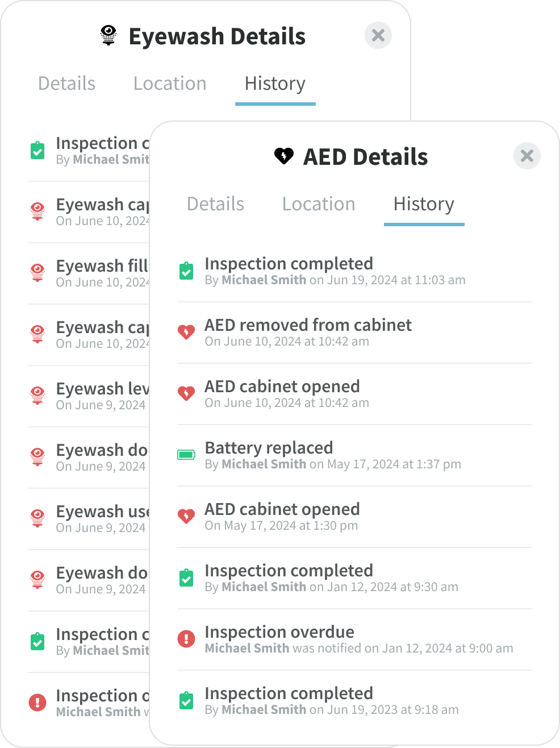Image resolution: width=560 pixels, height=748 pixels.
Task: Click the heart icon for May 17 cabinet opened
Action: pyautogui.click(x=186, y=516)
